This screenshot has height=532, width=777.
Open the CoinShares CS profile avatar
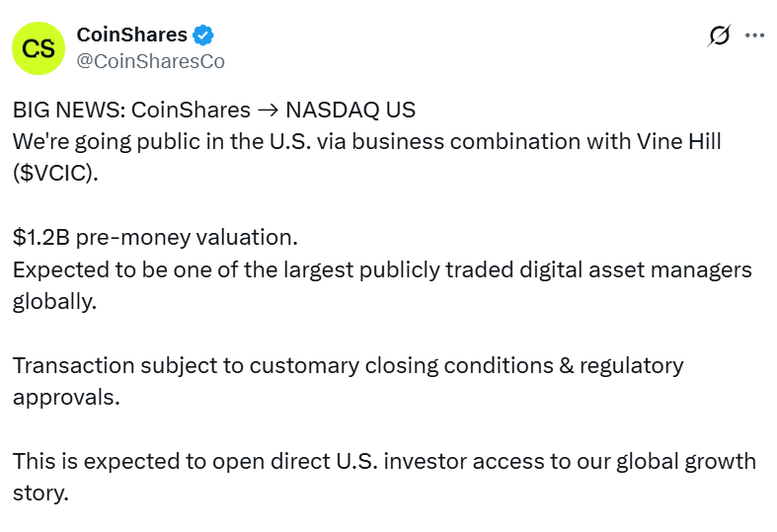[x=39, y=48]
